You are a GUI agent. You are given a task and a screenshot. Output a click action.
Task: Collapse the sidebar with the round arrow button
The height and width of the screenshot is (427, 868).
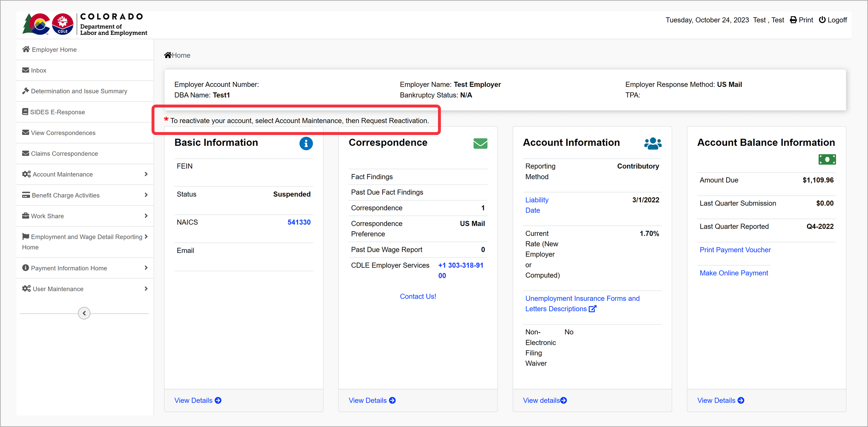pyautogui.click(x=84, y=313)
